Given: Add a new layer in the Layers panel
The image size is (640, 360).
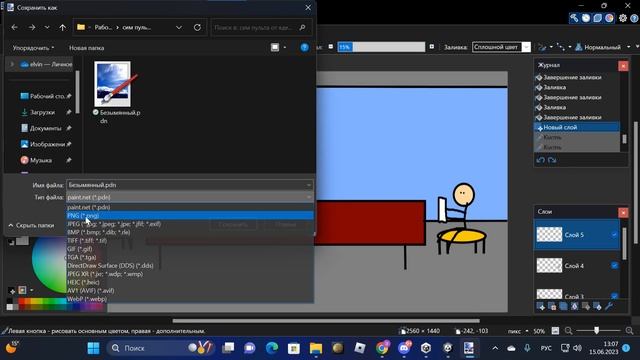Looking at the screenshot, I should coord(540,306).
